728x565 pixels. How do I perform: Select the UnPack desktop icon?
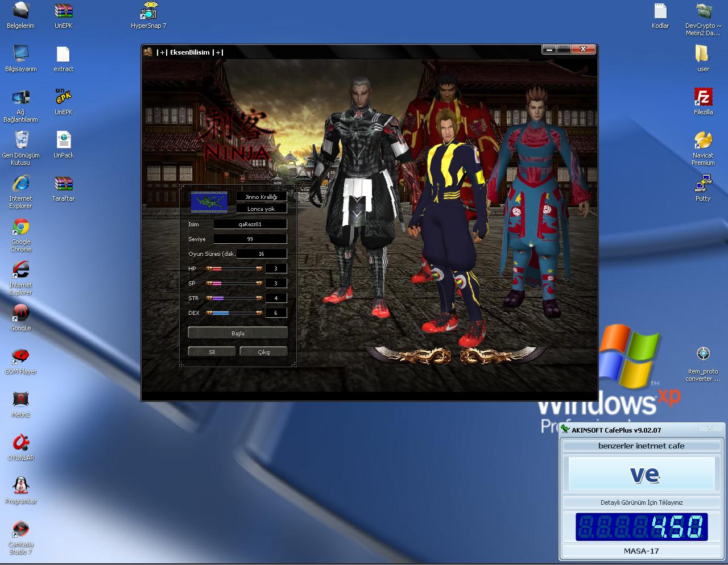point(63,145)
